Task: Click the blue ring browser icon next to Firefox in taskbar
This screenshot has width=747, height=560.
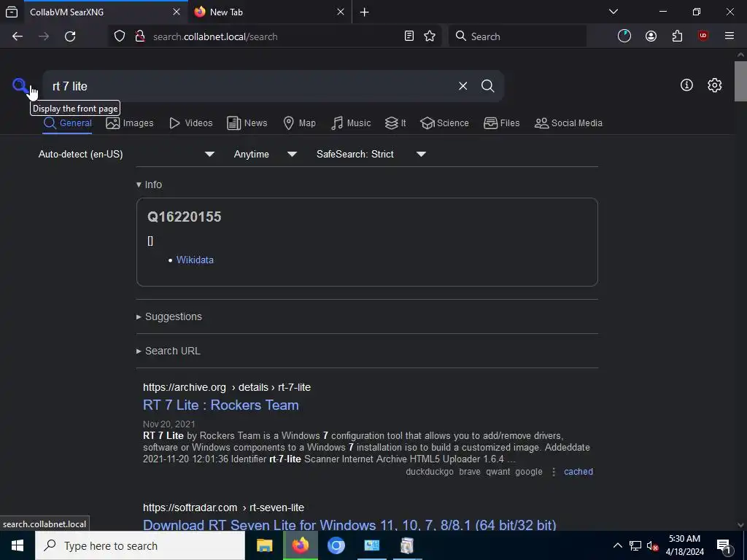Action: point(336,545)
